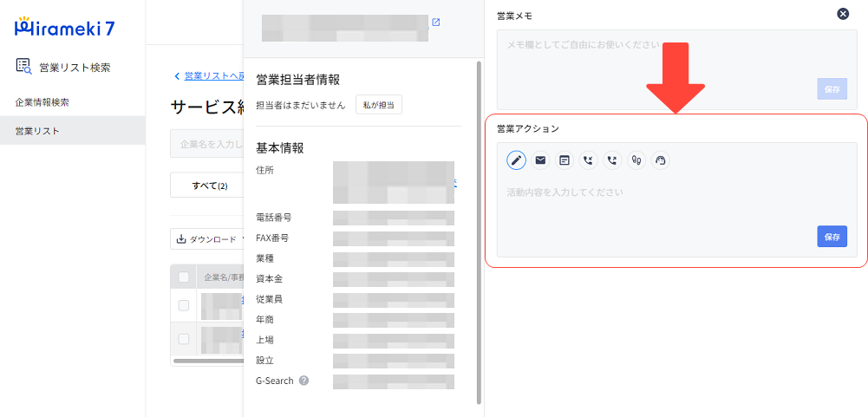Click the 営業リスト検索 sidebar icon
868x417 pixels.
tap(23, 67)
